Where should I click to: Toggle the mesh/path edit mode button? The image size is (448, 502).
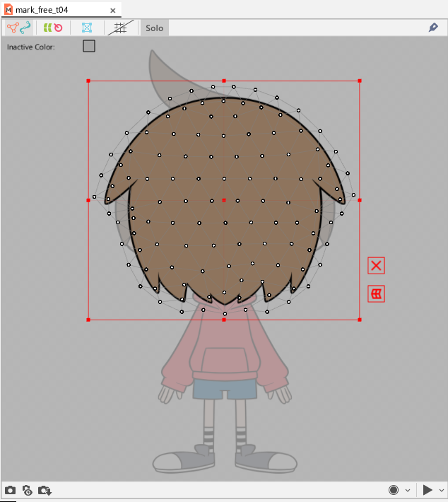[19, 28]
